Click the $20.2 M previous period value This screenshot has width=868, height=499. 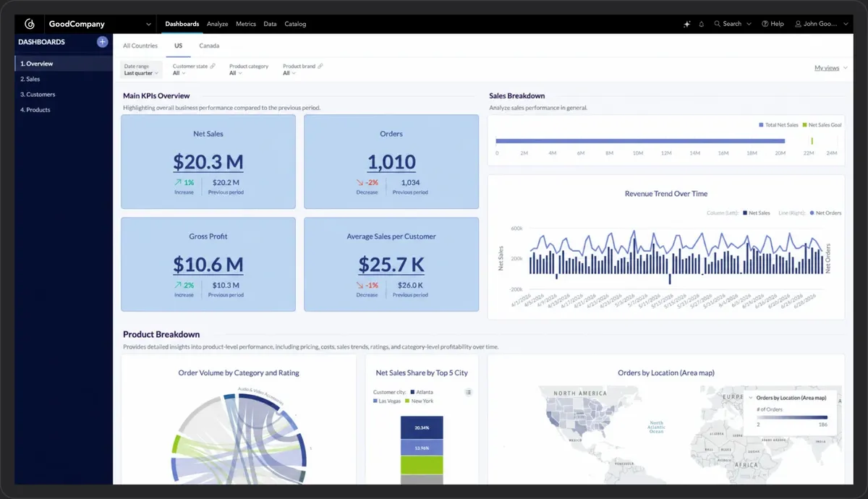pyautogui.click(x=226, y=183)
